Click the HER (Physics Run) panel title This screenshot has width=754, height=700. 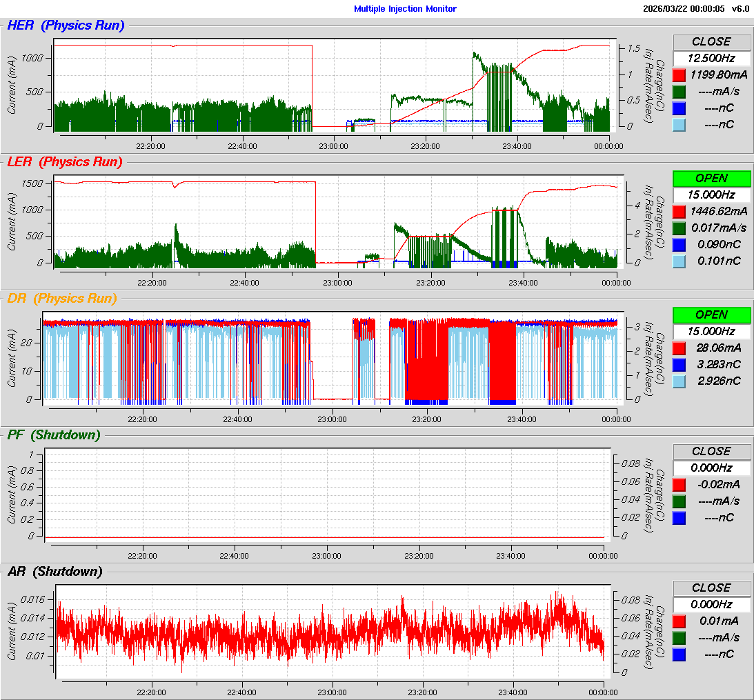(66, 26)
